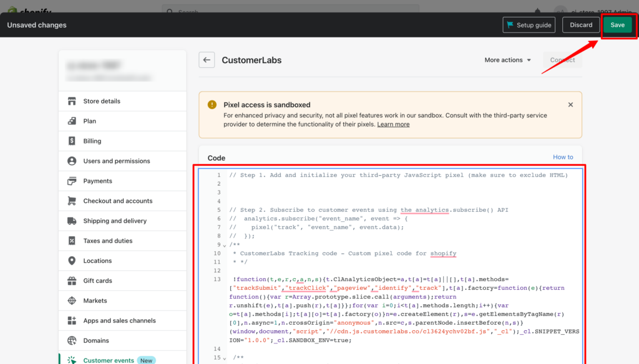Click the Unsaved changes label
Viewport: 639px width, 364px height.
tap(37, 25)
